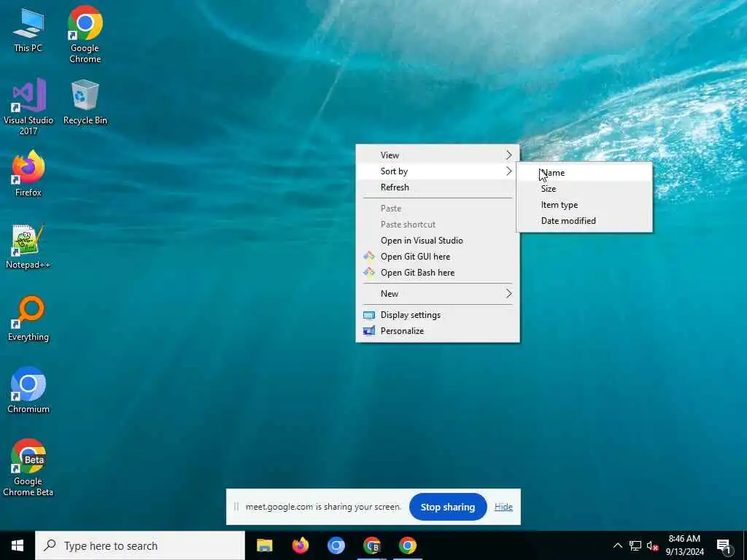Viewport: 747px width, 560px height.
Task: Choose Open Git Bash here
Action: pos(438,273)
